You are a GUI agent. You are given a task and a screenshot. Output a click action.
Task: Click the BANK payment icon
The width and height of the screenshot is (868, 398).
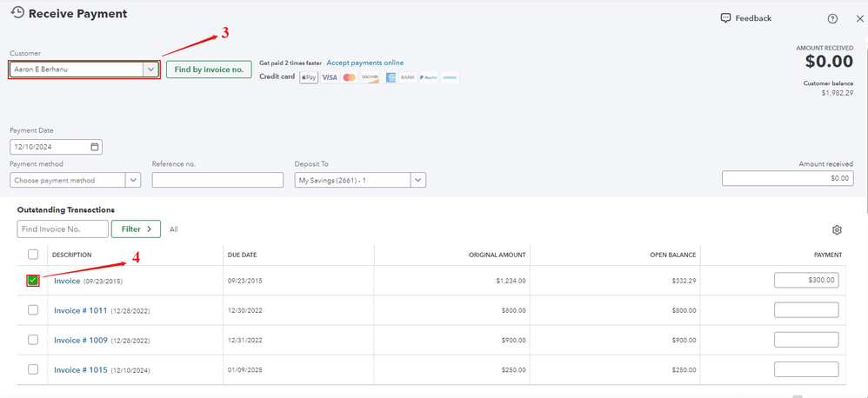tap(408, 77)
